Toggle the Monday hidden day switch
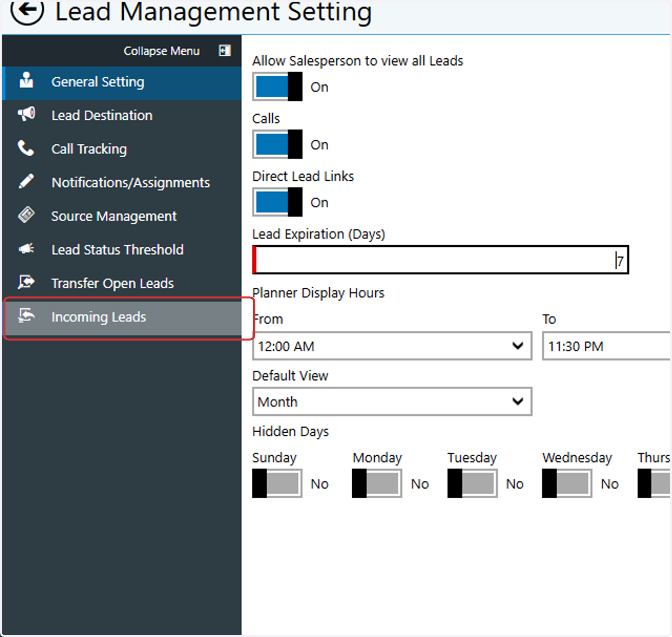This screenshot has height=637, width=672. tap(377, 484)
